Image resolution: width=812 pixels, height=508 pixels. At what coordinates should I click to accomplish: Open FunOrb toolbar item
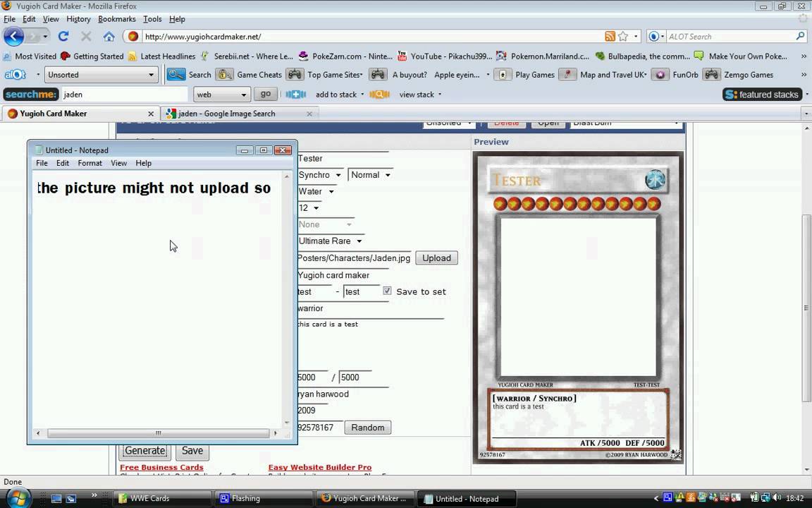pos(676,75)
